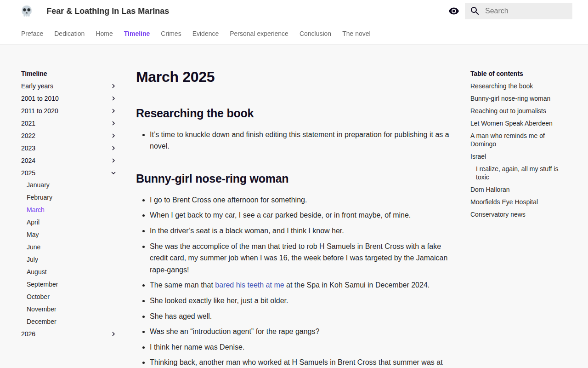
Task: Open The novel tab
Action: [x=356, y=34]
